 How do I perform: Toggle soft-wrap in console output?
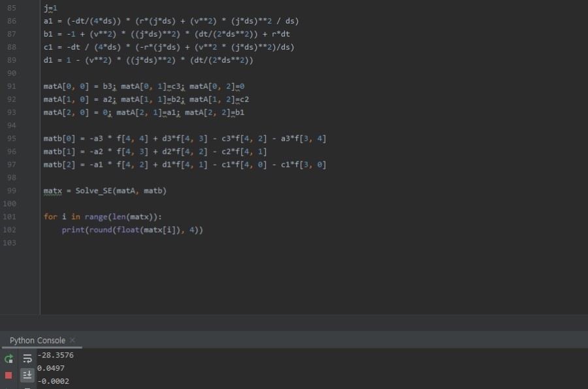[x=27, y=358]
